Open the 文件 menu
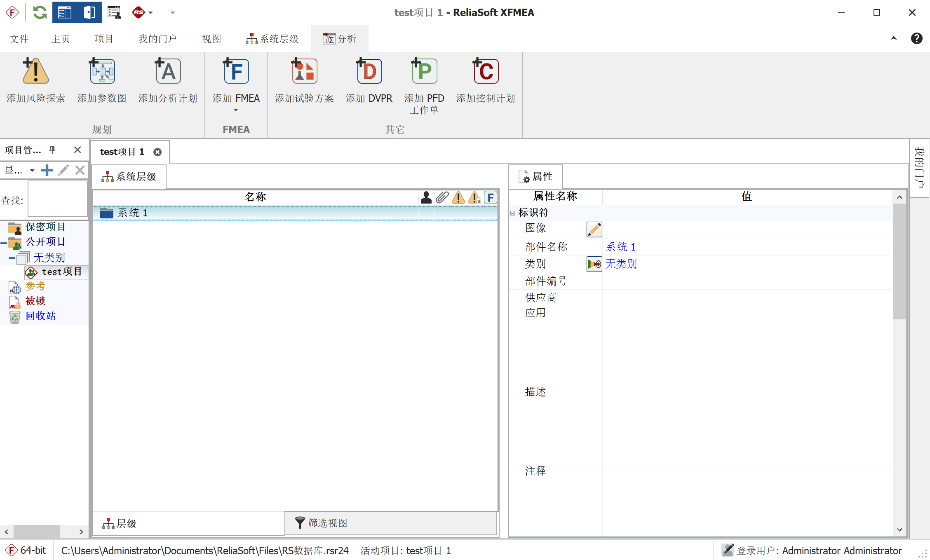930x560 pixels. (x=19, y=39)
